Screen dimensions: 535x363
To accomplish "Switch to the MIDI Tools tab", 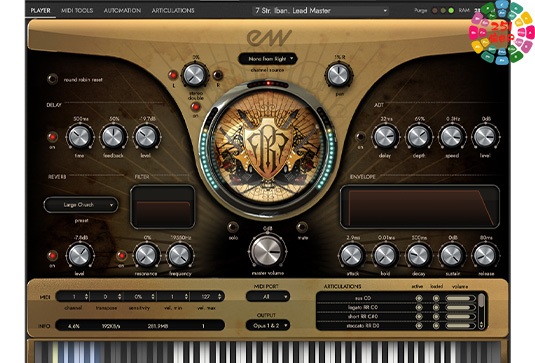I will (x=77, y=11).
